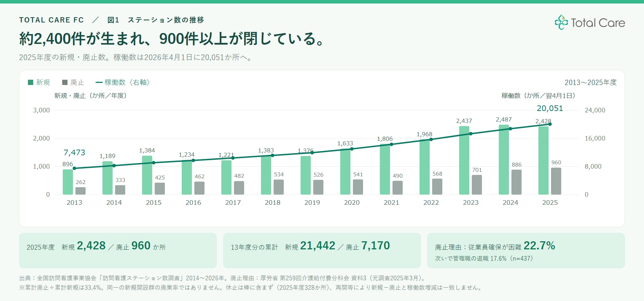Click the subtitle starting with "2025年度の新規・廃止数"

pos(136,57)
